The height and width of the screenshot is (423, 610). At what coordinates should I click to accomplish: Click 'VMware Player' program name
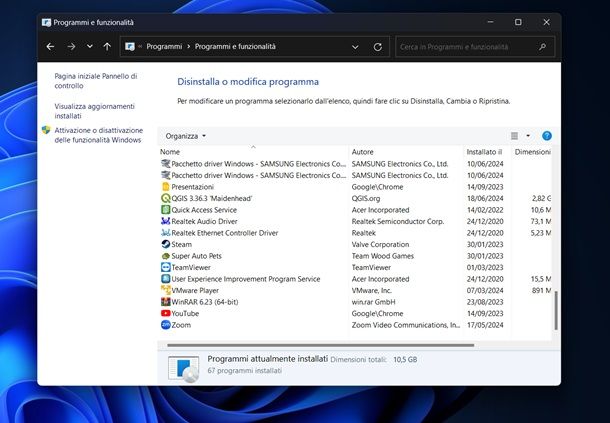click(195, 290)
